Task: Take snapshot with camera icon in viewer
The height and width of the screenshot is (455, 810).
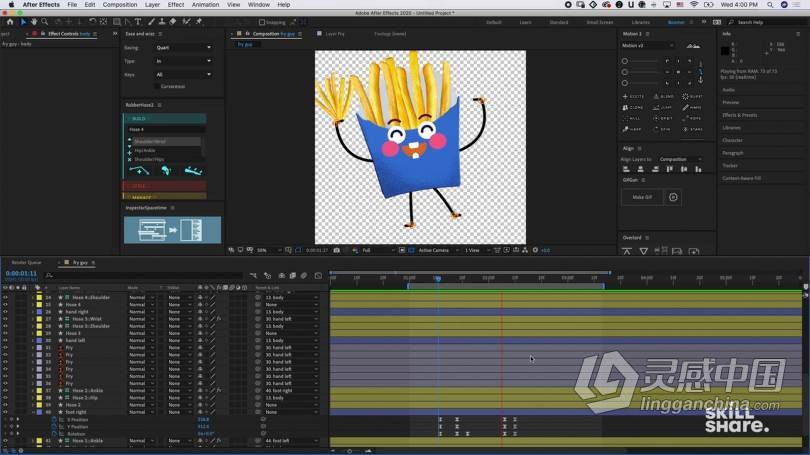Action: pyautogui.click(x=337, y=250)
